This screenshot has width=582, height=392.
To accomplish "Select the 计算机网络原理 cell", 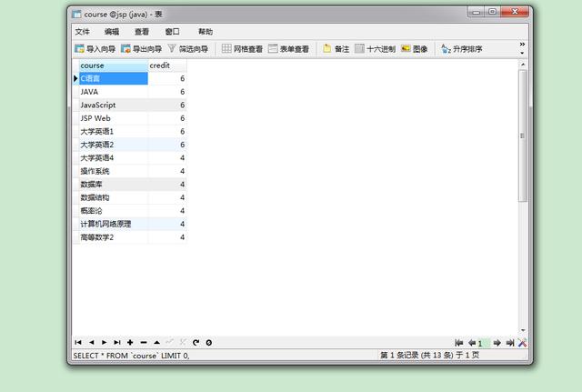I will coord(113,224).
